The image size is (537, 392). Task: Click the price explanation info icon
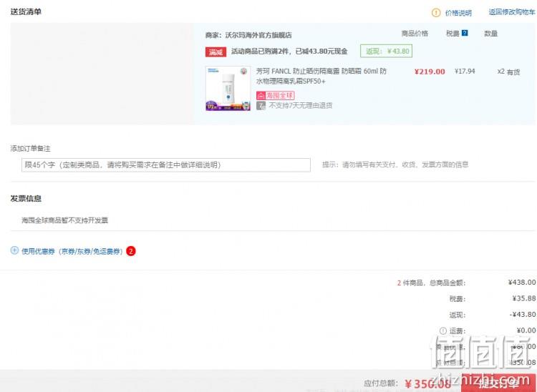point(435,13)
